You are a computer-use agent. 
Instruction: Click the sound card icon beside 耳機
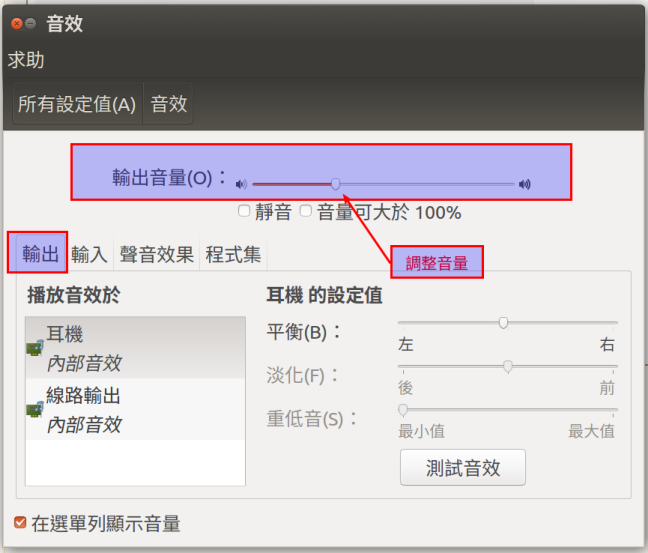point(35,348)
